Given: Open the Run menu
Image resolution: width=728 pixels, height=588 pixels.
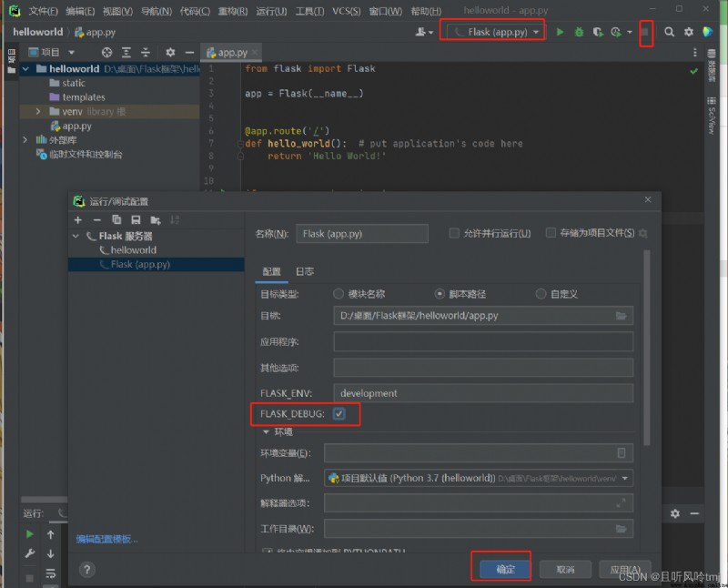Looking at the screenshot, I should pos(271,11).
